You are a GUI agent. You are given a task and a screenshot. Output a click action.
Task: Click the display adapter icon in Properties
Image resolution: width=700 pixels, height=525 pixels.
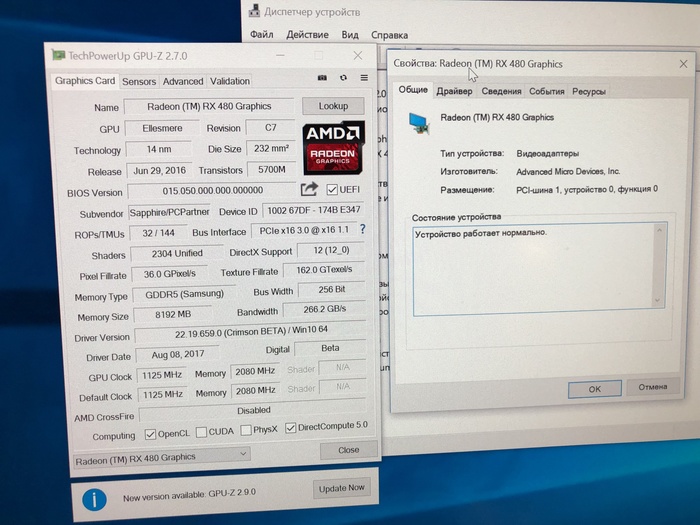coord(421,121)
